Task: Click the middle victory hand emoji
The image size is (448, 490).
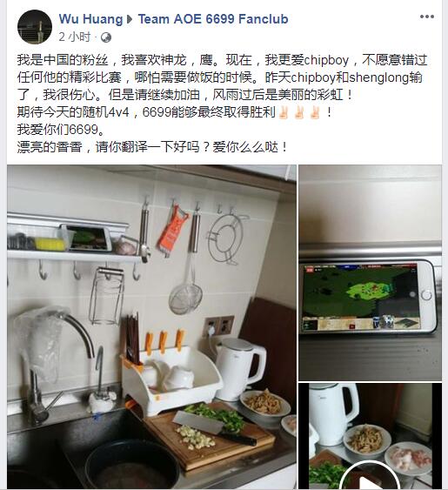Action: click(x=299, y=112)
